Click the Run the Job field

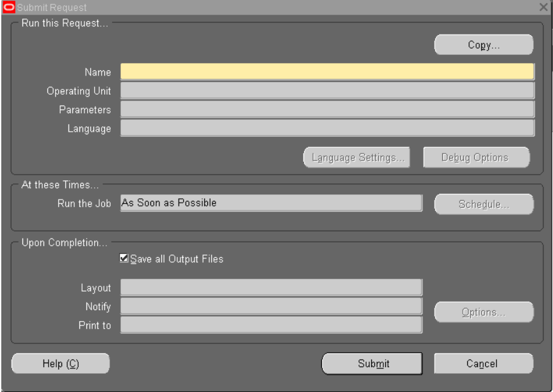coord(271,203)
